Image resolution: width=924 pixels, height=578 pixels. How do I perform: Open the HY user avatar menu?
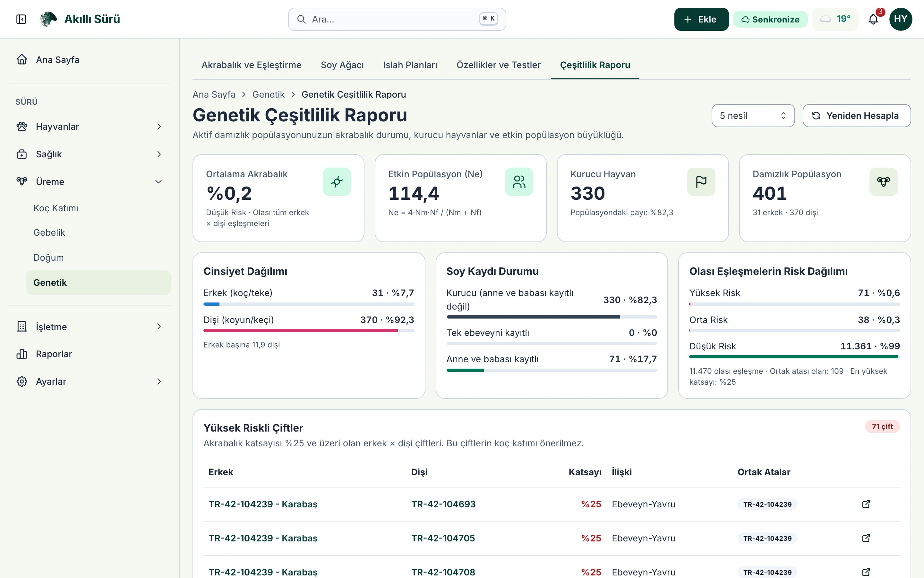point(900,19)
